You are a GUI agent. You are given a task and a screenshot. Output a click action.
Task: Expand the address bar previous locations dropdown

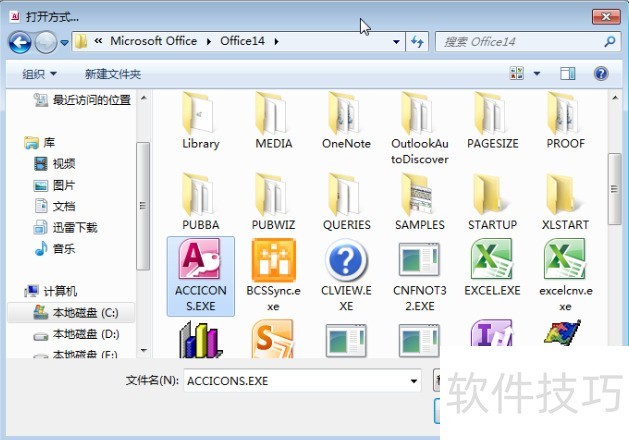396,42
